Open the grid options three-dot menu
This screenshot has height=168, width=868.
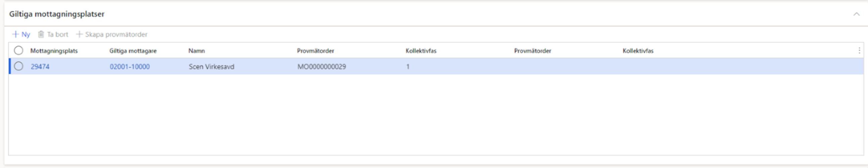[x=859, y=51]
